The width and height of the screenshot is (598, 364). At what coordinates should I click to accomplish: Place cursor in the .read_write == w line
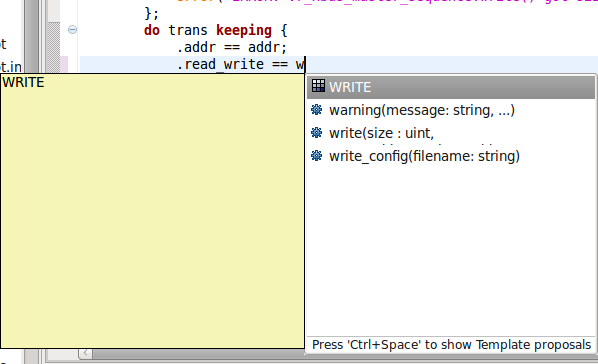(x=241, y=64)
